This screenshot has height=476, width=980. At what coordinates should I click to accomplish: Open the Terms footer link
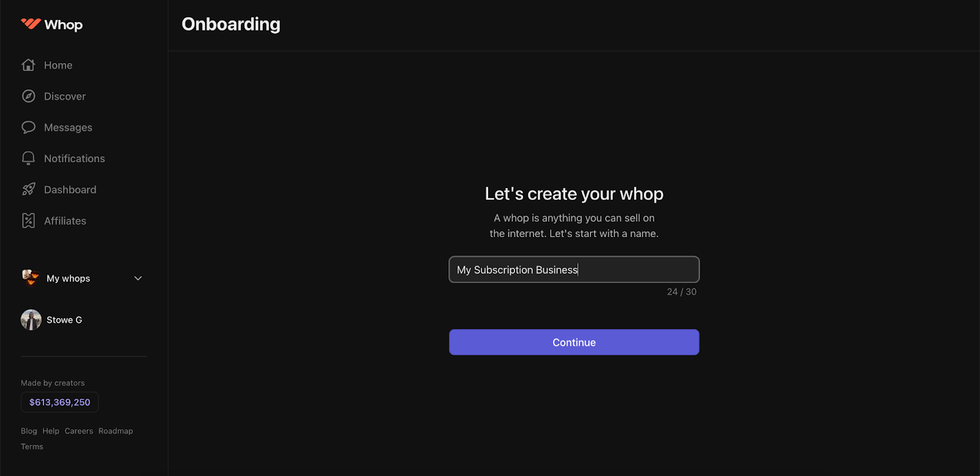32,447
